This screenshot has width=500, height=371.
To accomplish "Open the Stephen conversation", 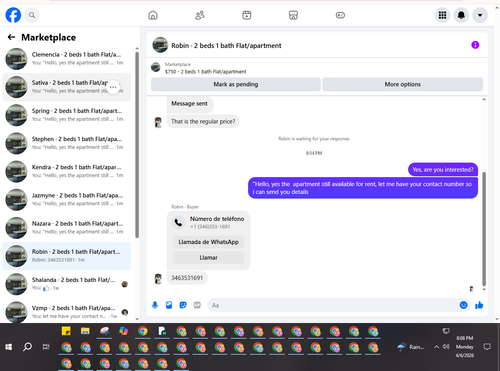I will pos(67,143).
